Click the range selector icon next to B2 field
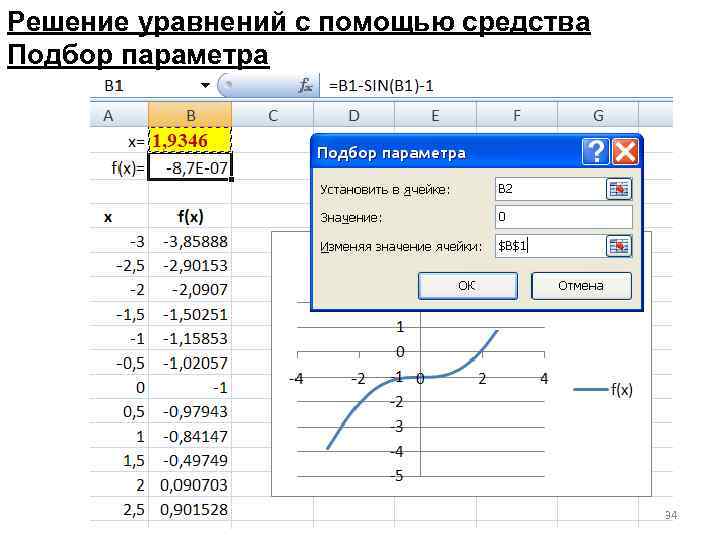720x540 pixels. [619, 189]
